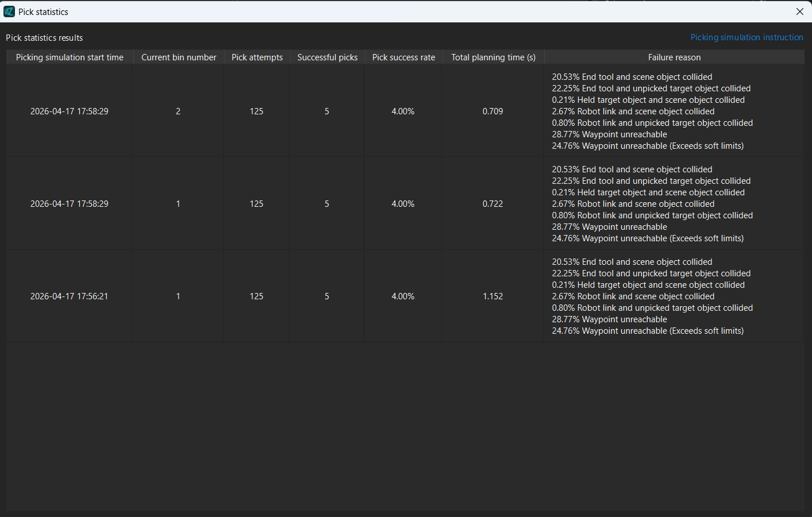This screenshot has height=517, width=812.
Task: Select the Pick attempts column header
Action: pyautogui.click(x=257, y=57)
